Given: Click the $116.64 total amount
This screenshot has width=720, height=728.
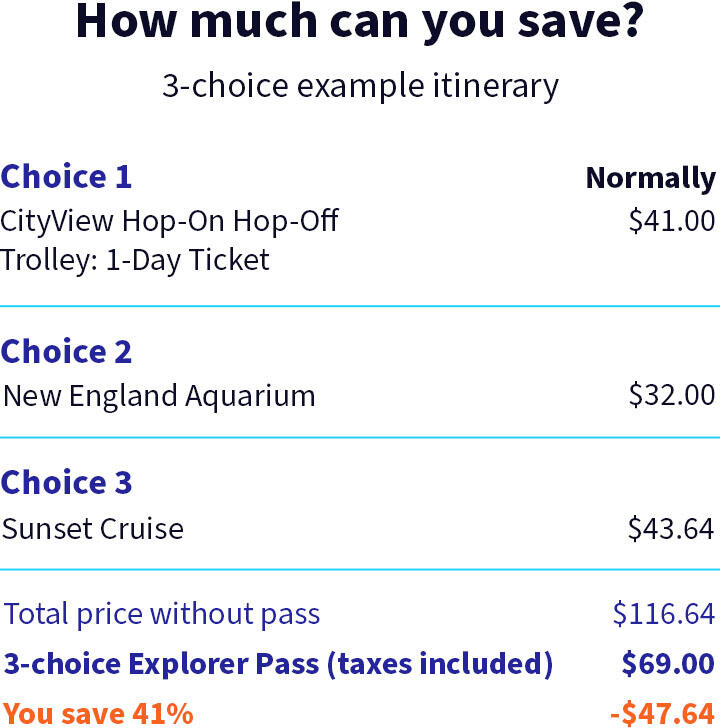Looking at the screenshot, I should pos(664,613).
